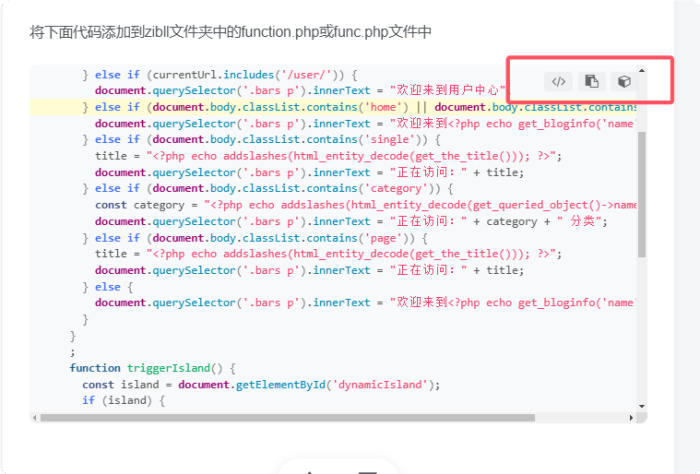The width and height of the screenshot is (700, 474).
Task: Click the 'const category' code line
Action: [x=366, y=205]
